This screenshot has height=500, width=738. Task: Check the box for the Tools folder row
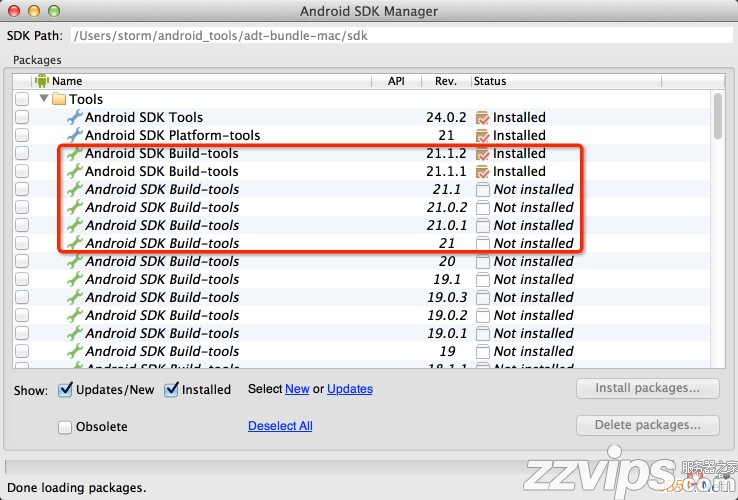point(22,99)
